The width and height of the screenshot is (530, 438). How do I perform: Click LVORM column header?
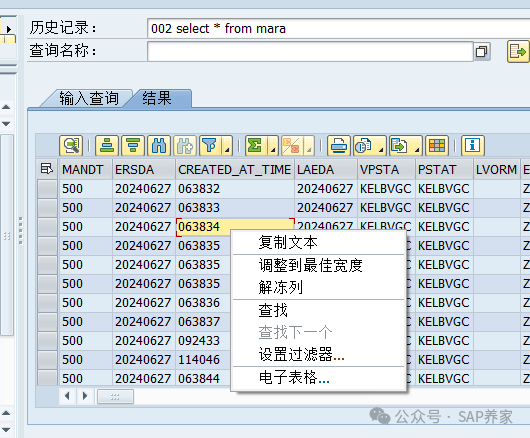[497, 169]
